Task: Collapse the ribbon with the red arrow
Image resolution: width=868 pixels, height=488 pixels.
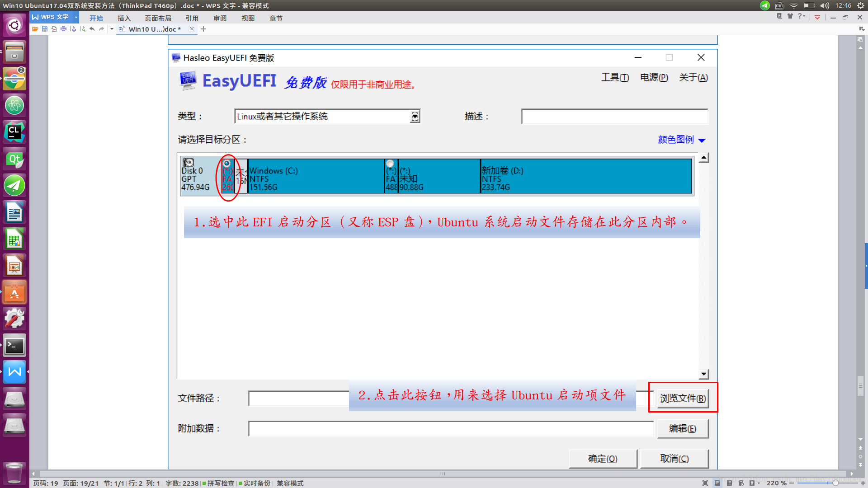Action: tap(817, 17)
